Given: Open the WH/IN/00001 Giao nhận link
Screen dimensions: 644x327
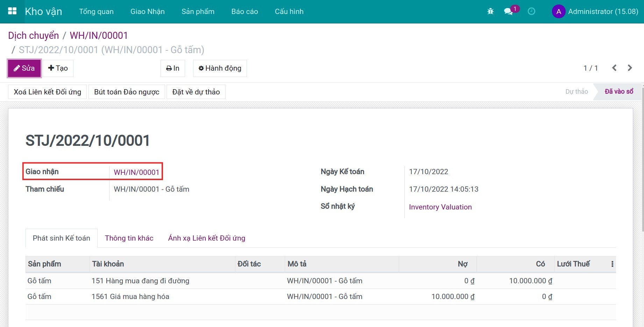Looking at the screenshot, I should [x=136, y=172].
